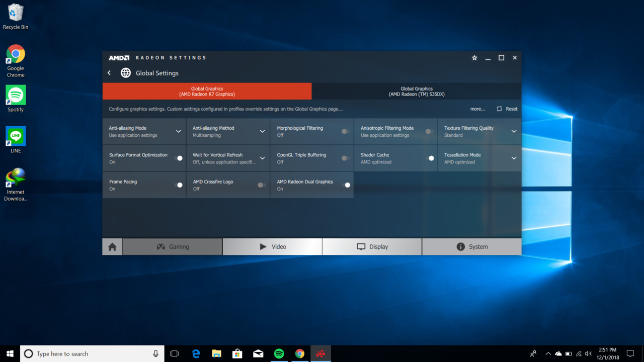Click the Radeon Settings taskbar icon
This screenshot has height=362, width=644.
pos(320,354)
